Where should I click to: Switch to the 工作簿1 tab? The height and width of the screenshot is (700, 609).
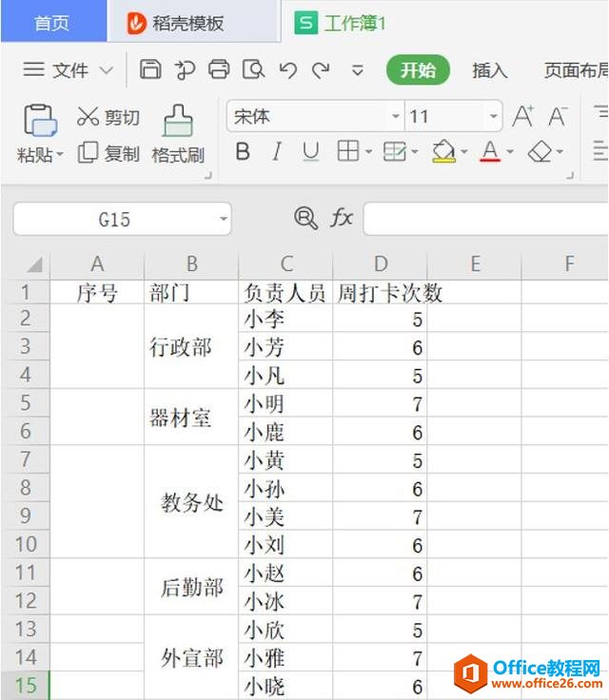341,23
